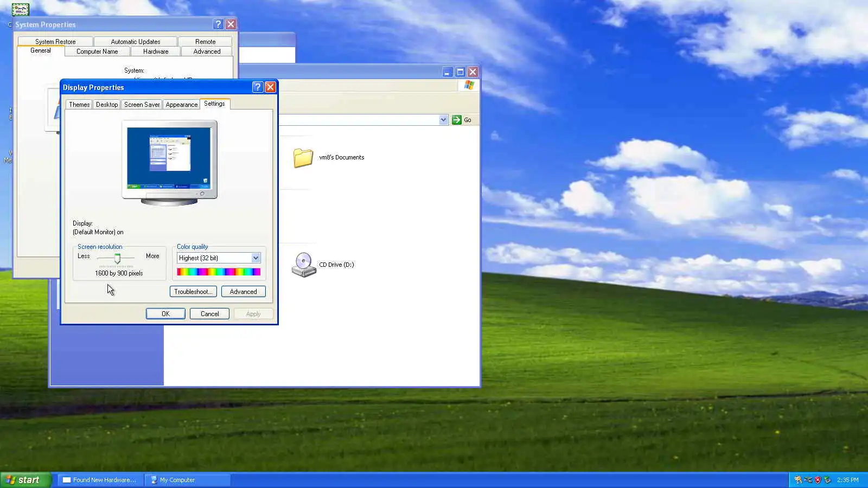This screenshot has width=868, height=488.
Task: Open the Color quality dropdown
Action: [256, 258]
